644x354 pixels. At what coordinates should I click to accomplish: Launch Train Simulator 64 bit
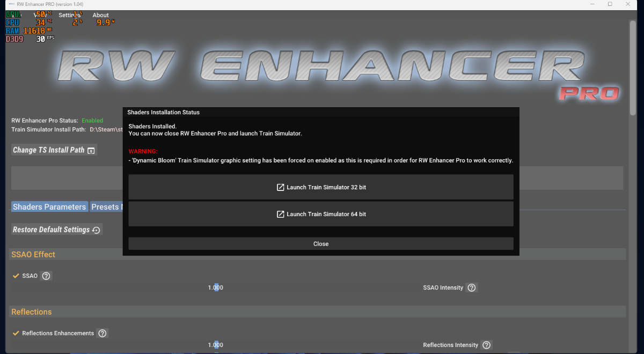pyautogui.click(x=321, y=214)
